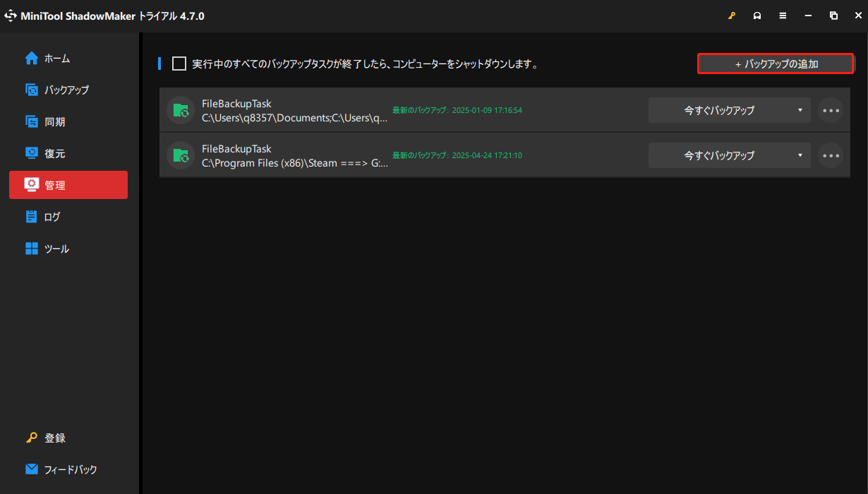Open the hamburger menu in title bar

[783, 16]
